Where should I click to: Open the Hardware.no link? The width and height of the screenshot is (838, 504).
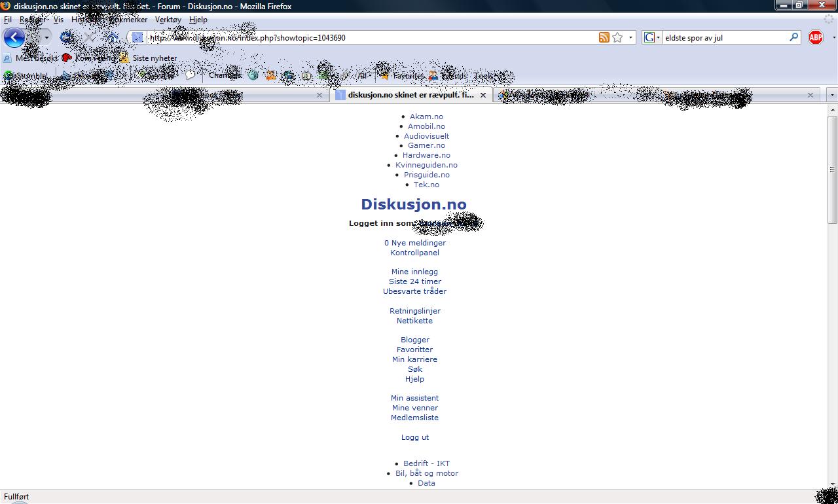[x=426, y=155]
